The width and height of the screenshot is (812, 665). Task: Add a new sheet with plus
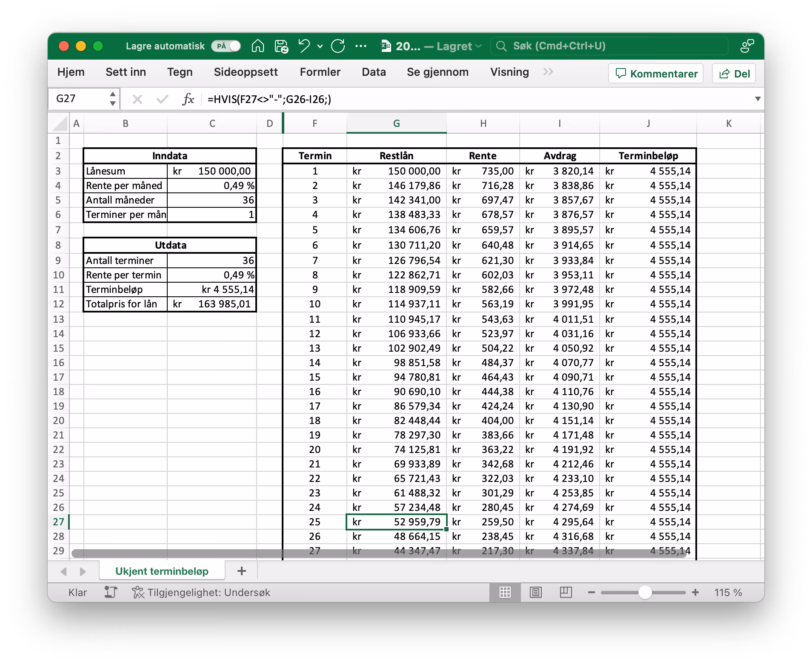click(242, 571)
